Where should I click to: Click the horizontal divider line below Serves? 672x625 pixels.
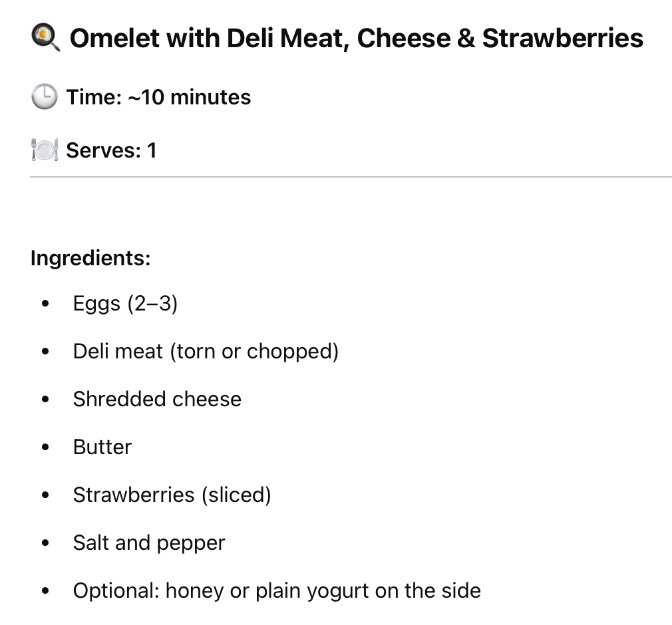pos(351,176)
